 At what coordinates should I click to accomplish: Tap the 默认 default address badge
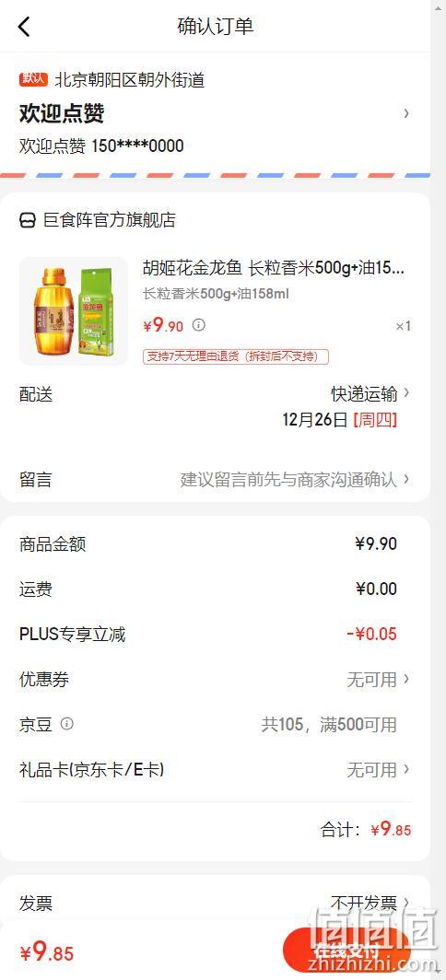pyautogui.click(x=33, y=79)
